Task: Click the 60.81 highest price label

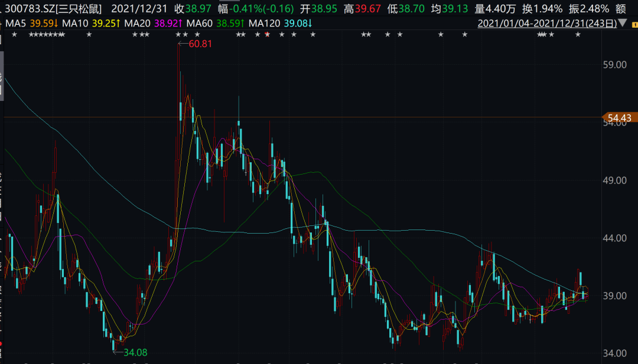Action: (x=200, y=44)
